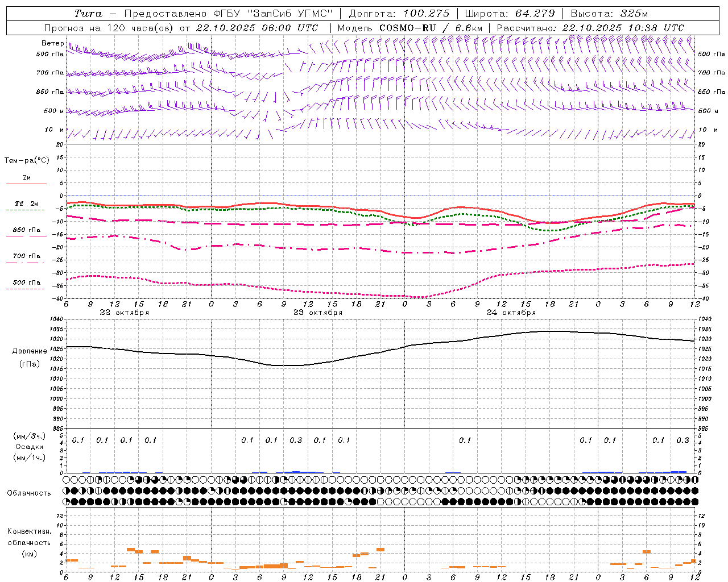Click the 'Тем-ра(°C)' temperature panel label
Screen dimensions: 728x582
[x=27, y=161]
